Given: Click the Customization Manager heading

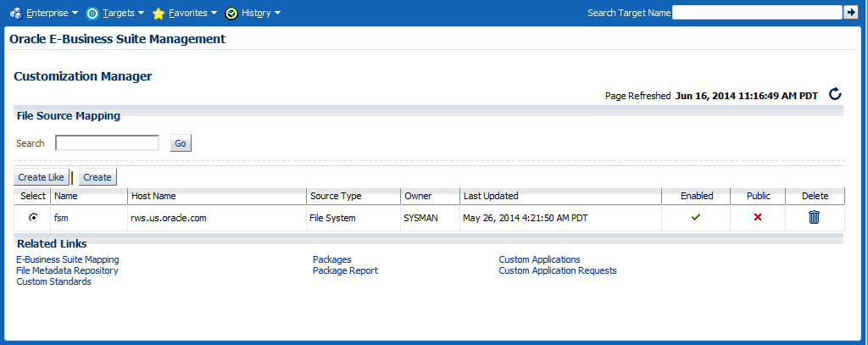Looking at the screenshot, I should coord(83,76).
